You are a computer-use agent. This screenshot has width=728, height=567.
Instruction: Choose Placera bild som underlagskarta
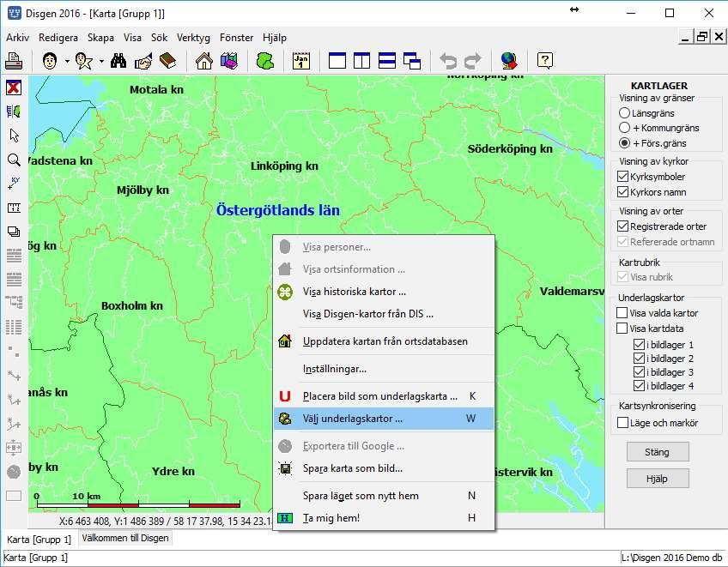(384, 396)
